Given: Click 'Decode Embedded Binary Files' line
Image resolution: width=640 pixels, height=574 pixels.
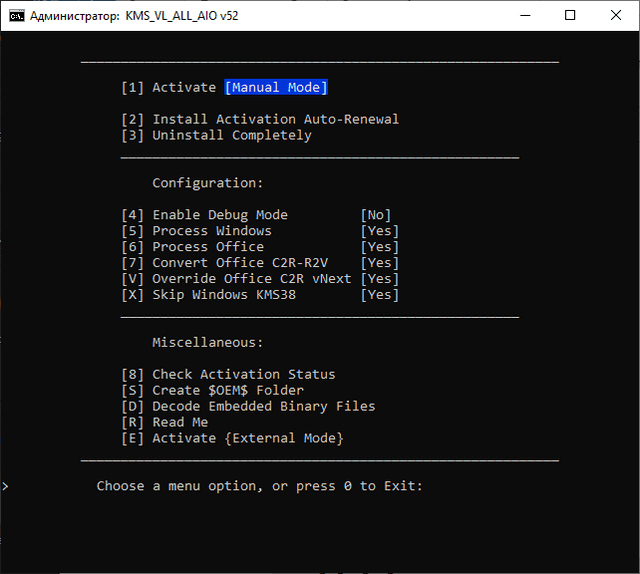Looking at the screenshot, I should (248, 406).
